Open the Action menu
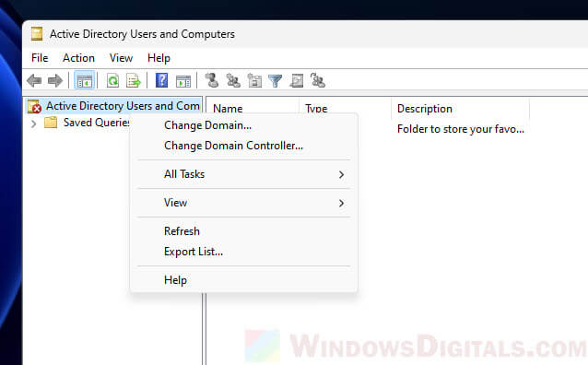 (x=78, y=58)
